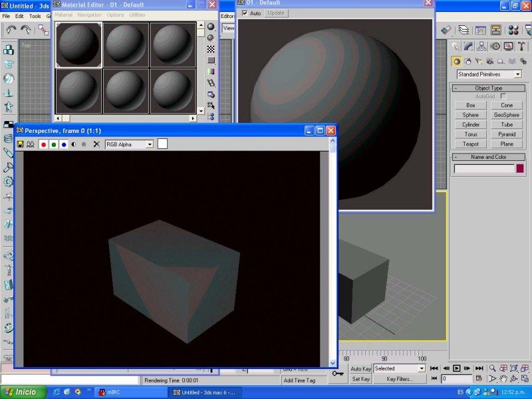Open the Edit menu
The height and width of the screenshot is (399, 532).
[x=19, y=16]
